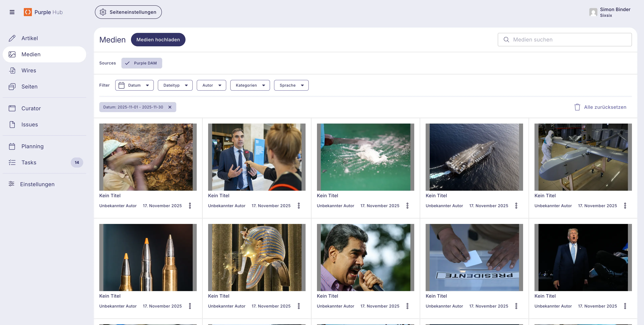Click the Tasks count badge 14

pos(77,162)
